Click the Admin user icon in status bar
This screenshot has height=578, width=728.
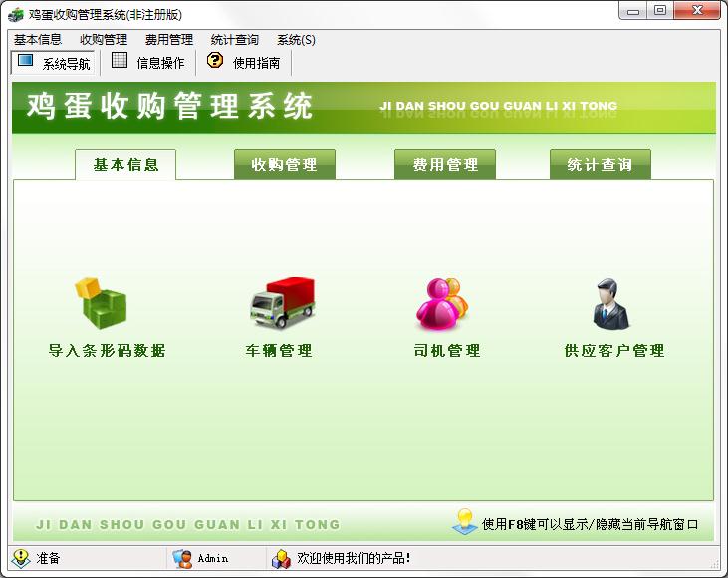pyautogui.click(x=182, y=558)
